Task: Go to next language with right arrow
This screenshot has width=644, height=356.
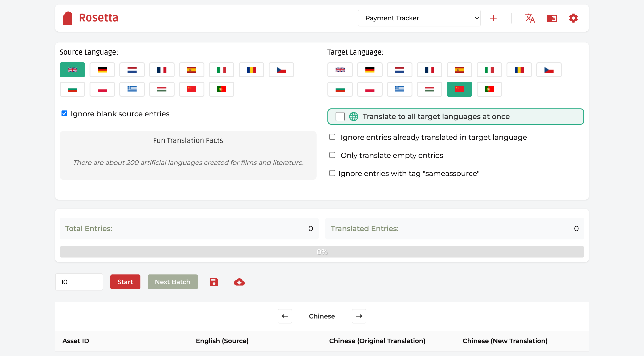Action: (359, 316)
